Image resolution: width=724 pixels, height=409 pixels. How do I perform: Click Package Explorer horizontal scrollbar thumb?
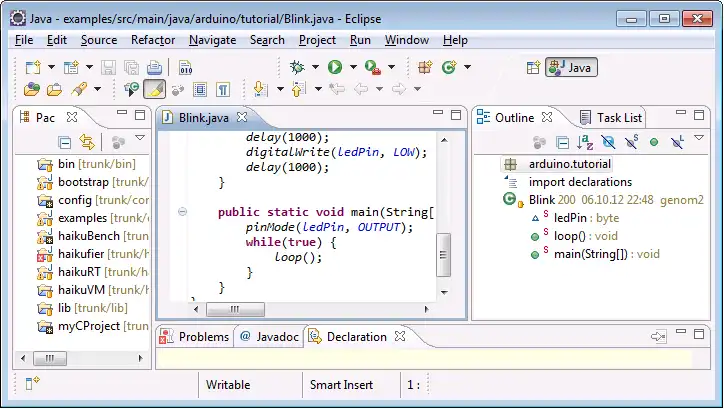tap(50, 358)
